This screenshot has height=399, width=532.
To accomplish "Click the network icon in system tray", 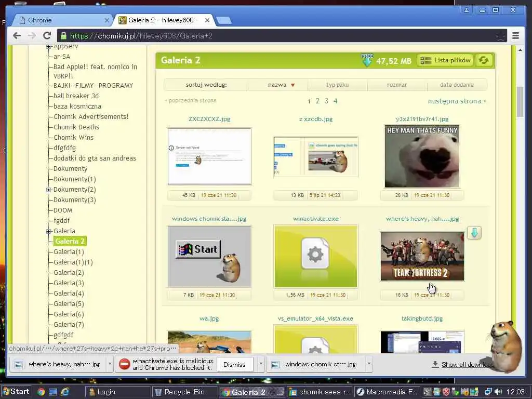I will (488, 392).
